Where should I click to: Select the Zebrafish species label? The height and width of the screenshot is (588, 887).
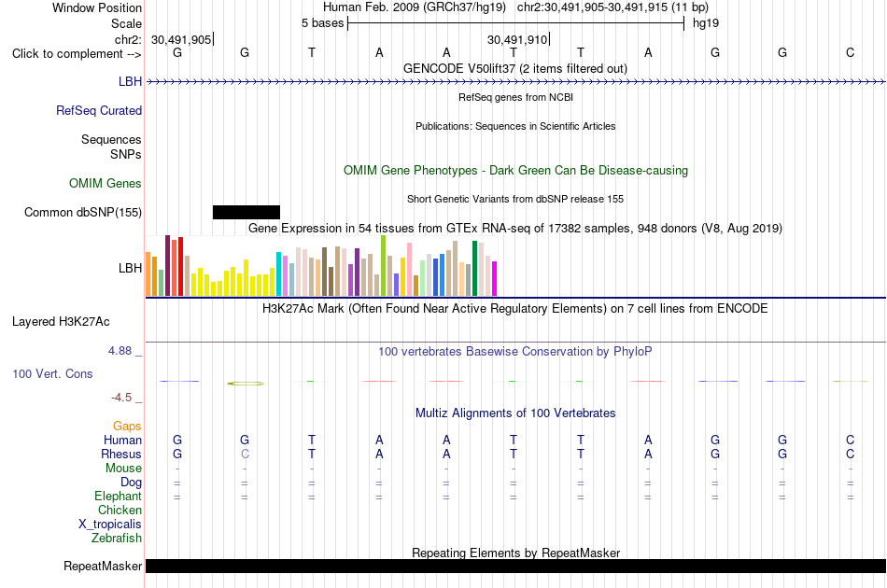tap(117, 539)
